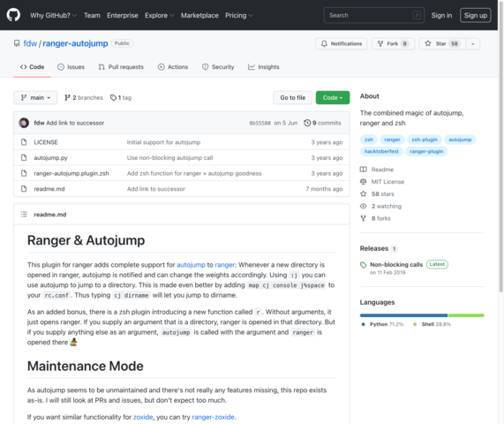Focus the Search field
Viewport: 504px width, 424px height.
tap(374, 15)
